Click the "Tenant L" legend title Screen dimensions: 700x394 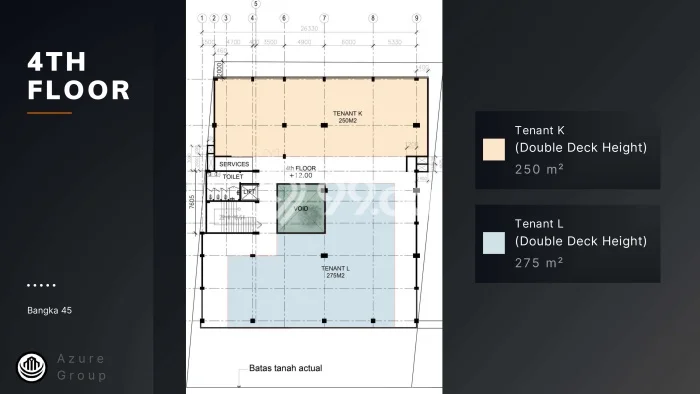pos(539,224)
